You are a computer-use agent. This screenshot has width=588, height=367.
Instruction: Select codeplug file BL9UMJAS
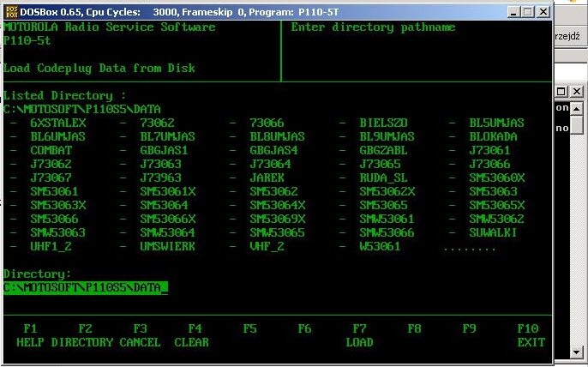tap(387, 136)
